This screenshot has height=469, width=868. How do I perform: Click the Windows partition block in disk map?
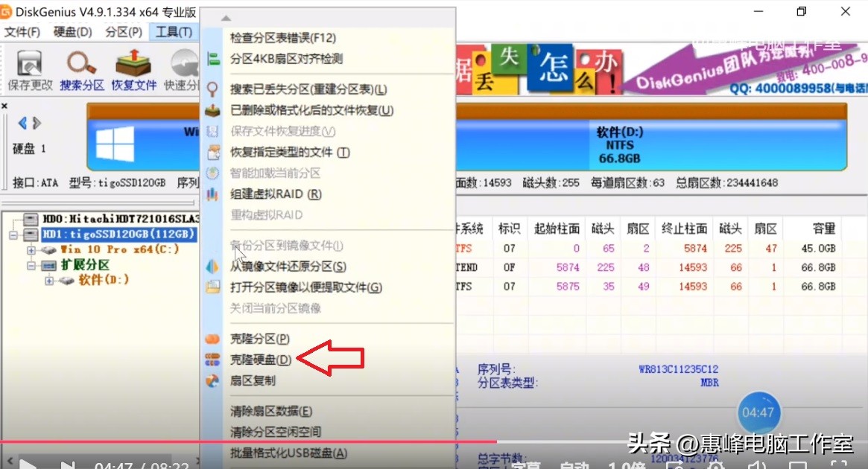[143, 145]
